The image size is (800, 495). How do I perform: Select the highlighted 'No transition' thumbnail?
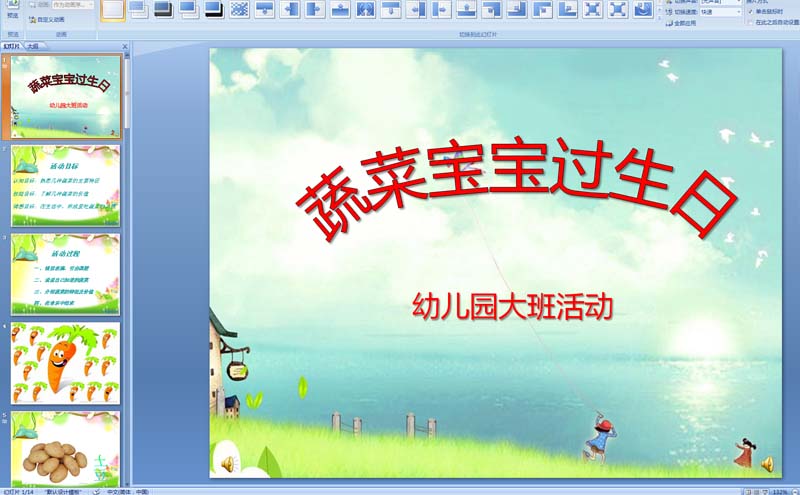point(113,10)
